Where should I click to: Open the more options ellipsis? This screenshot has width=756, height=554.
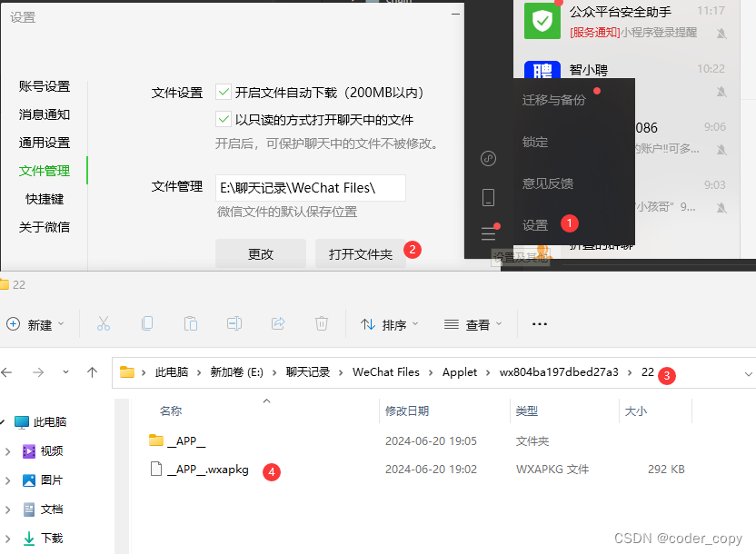[540, 324]
